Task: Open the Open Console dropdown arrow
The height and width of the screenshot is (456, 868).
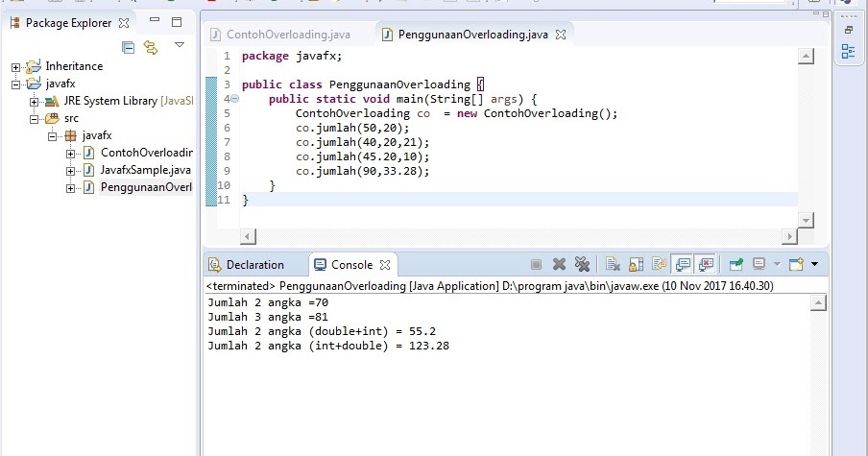Action: [814, 265]
